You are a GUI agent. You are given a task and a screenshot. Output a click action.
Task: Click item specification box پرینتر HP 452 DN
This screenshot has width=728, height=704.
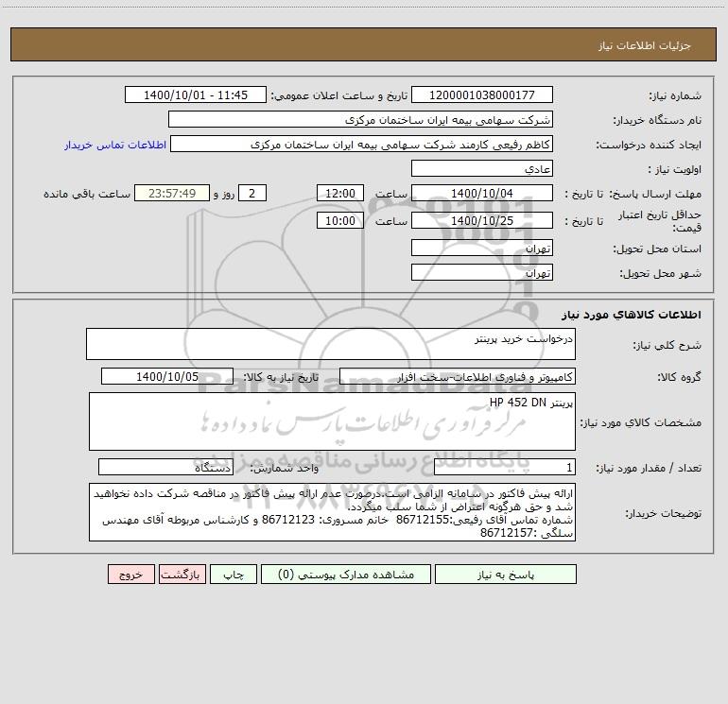coord(332,421)
